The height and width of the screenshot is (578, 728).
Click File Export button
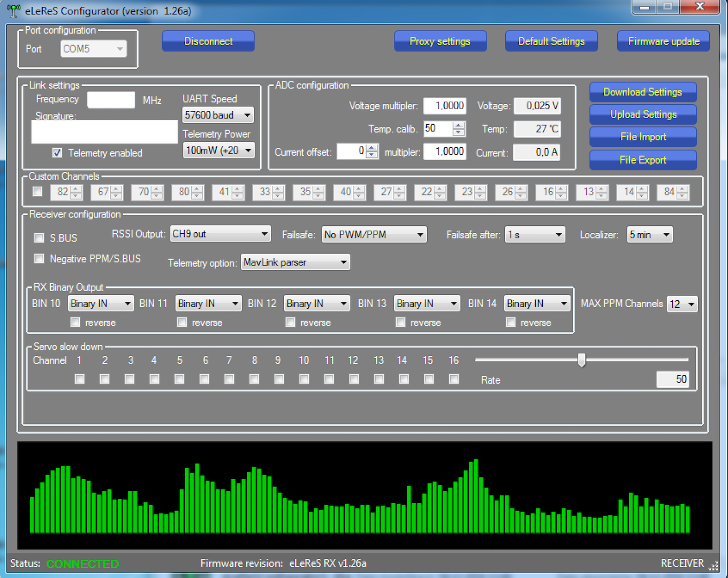[643, 160]
